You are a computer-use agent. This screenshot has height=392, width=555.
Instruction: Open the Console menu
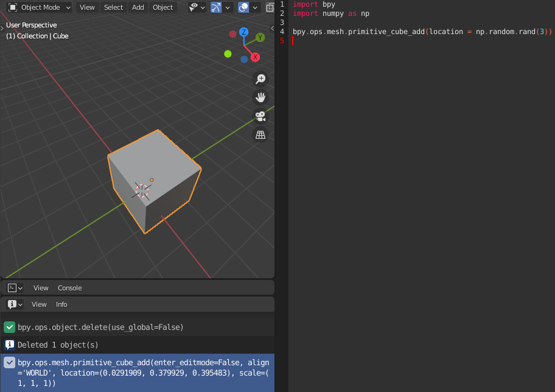[x=70, y=288]
